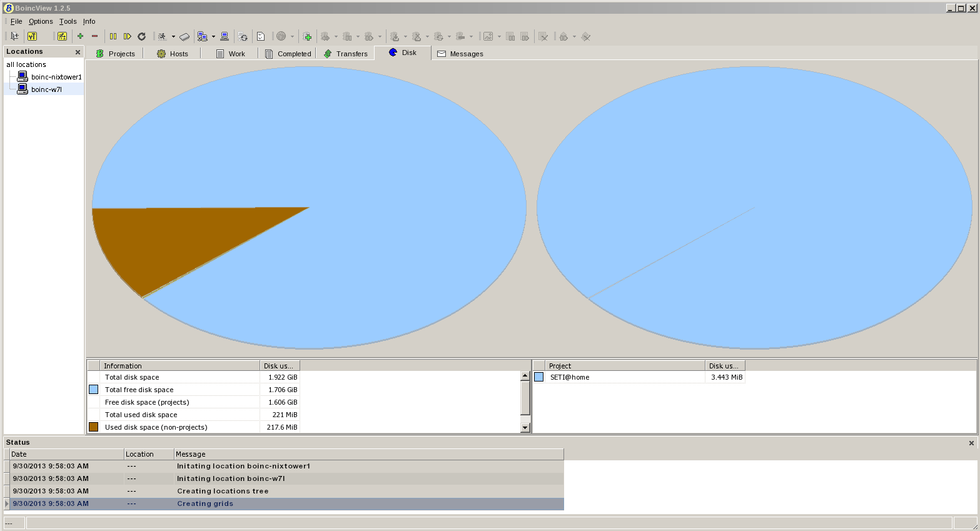The height and width of the screenshot is (531, 980).
Task: Click the exit door toolbar icon
Action: coord(14,36)
